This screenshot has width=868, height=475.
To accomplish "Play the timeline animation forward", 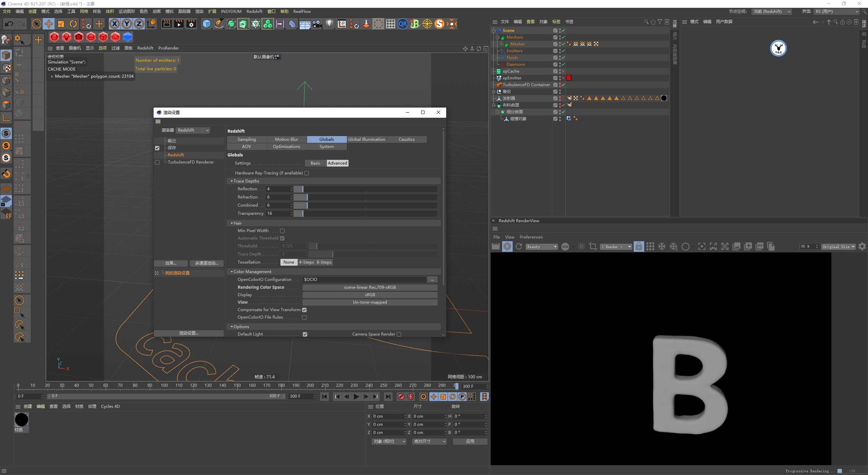I will (356, 397).
